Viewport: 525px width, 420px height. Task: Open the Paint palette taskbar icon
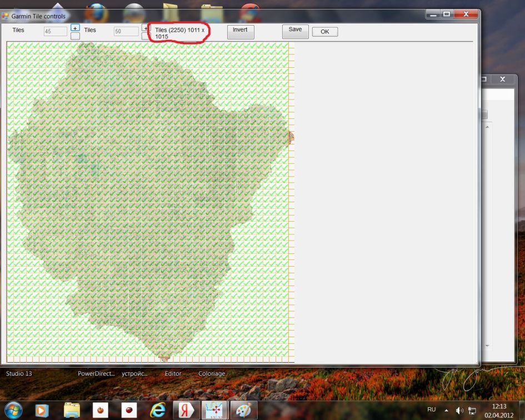click(x=242, y=410)
